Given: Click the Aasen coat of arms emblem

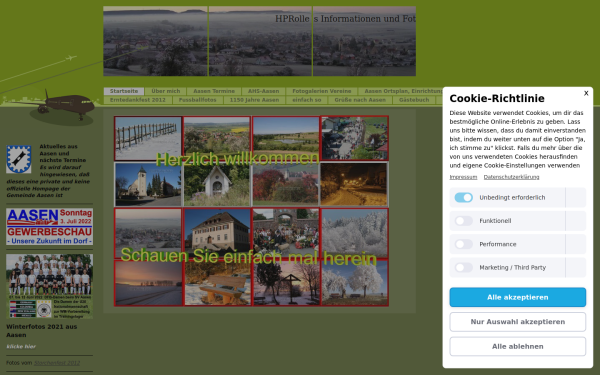Looking at the screenshot, I should 19,159.
